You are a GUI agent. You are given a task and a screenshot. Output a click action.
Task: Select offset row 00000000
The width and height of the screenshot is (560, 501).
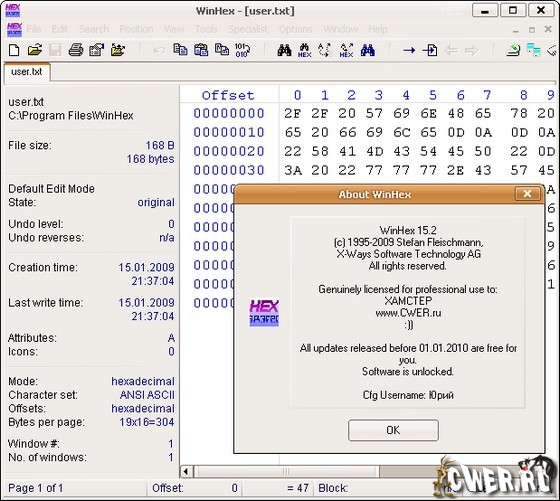(x=229, y=114)
